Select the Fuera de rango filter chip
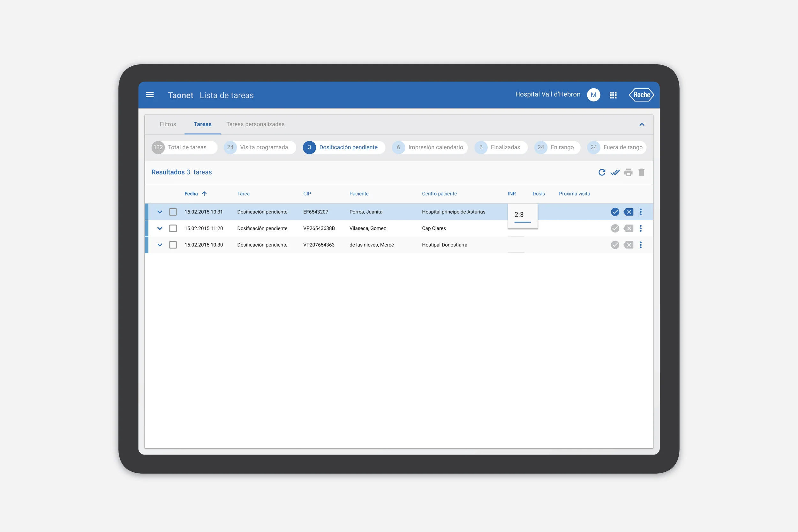Viewport: 798px width, 532px height. pyautogui.click(x=617, y=147)
